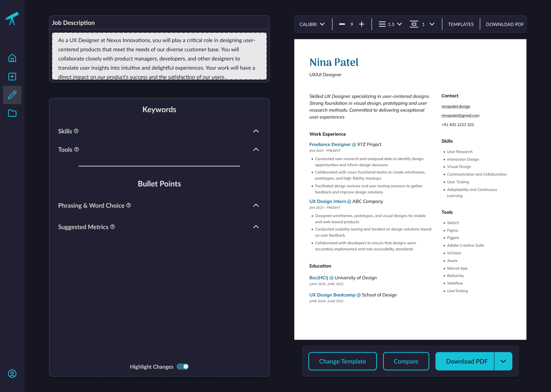Open the user profile icon
Screen dimensions: 551x392
point(12,374)
